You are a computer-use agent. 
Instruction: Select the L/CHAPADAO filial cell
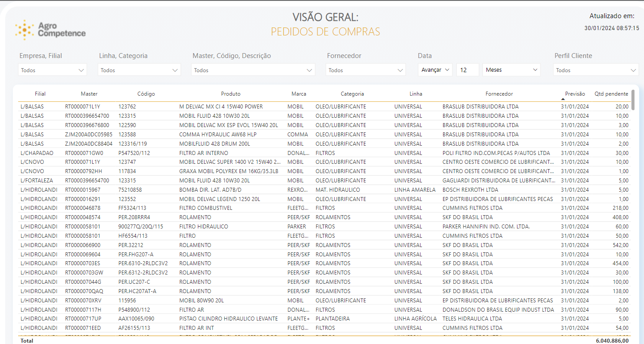click(x=37, y=153)
